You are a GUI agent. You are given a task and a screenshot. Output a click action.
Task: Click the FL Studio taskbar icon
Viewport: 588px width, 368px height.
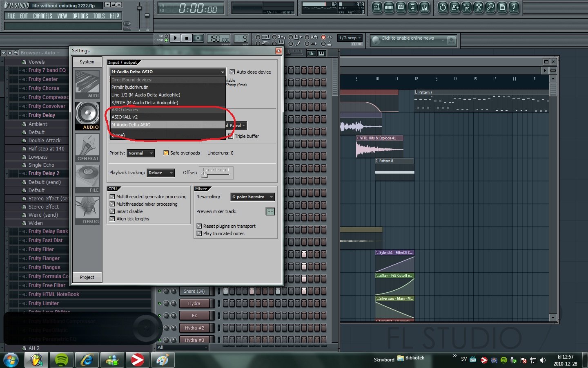click(x=36, y=360)
